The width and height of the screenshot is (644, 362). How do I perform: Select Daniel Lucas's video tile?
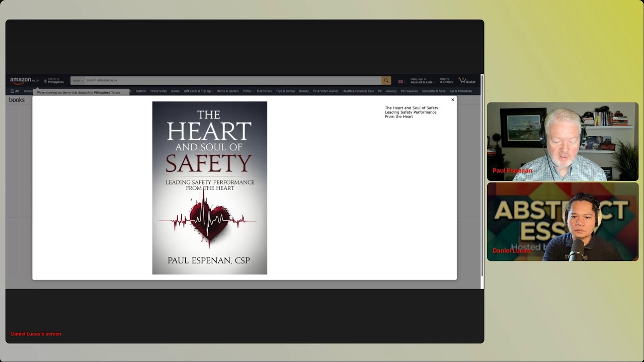click(x=562, y=222)
